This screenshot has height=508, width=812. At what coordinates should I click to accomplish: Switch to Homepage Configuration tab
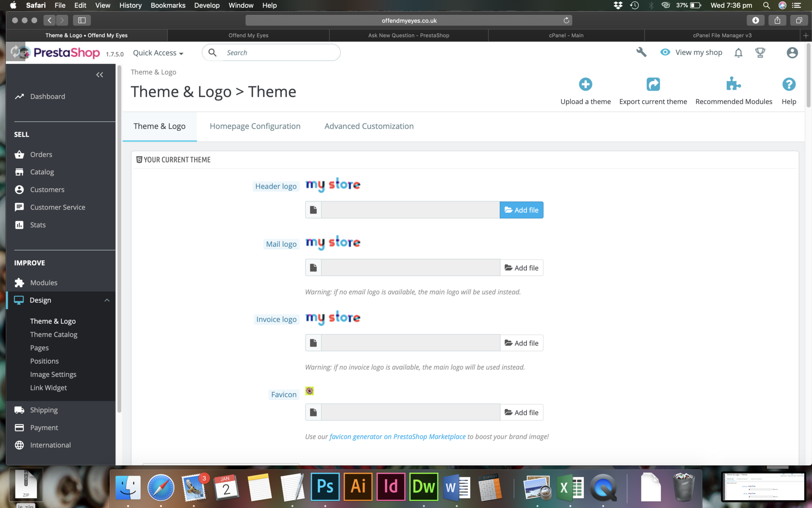[x=255, y=126]
